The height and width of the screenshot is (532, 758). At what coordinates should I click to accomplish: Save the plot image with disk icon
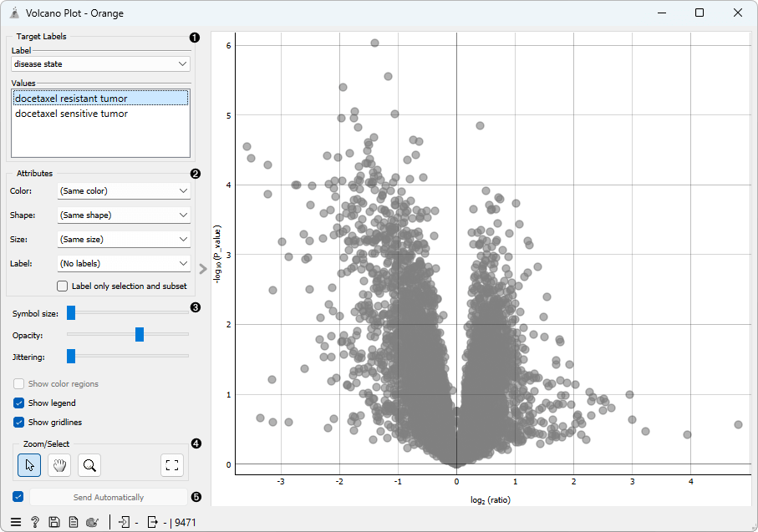click(x=54, y=522)
